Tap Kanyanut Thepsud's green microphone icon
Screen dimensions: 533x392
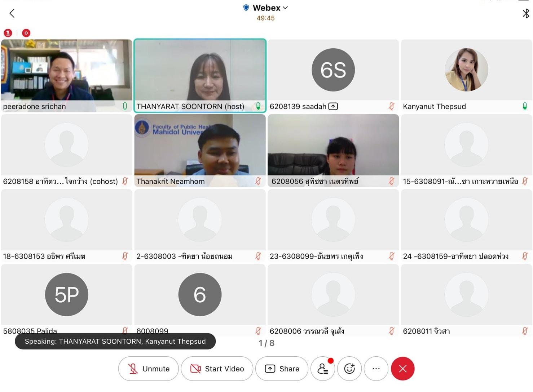[525, 106]
